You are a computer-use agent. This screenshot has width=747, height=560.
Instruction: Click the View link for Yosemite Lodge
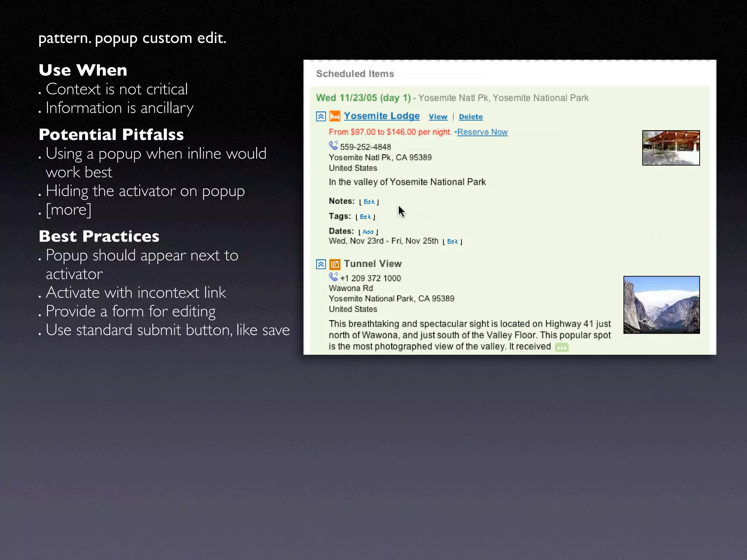[438, 117]
